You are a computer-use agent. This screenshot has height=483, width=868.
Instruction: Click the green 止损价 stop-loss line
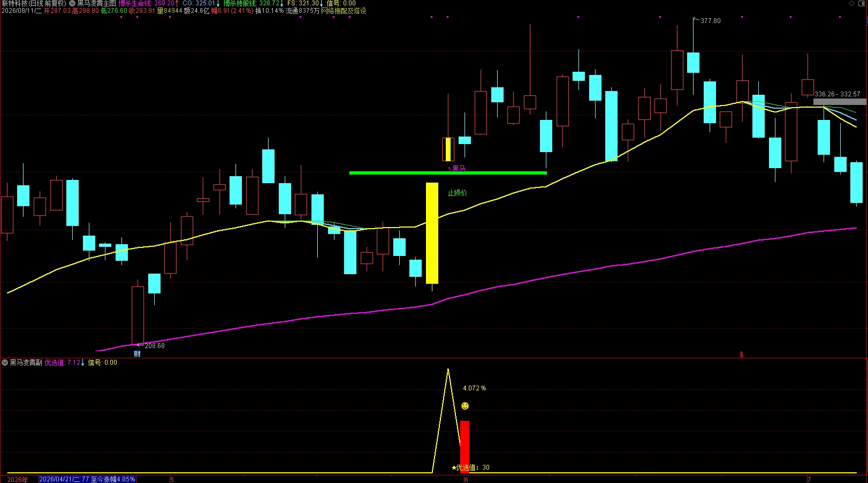click(x=448, y=173)
